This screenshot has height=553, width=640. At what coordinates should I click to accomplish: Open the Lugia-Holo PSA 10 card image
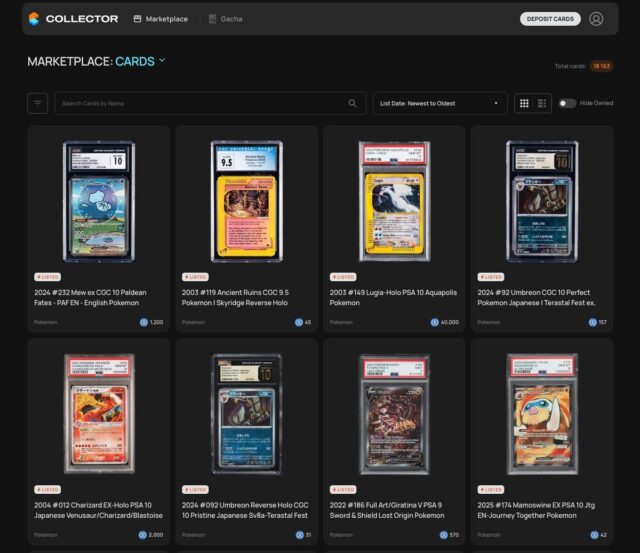pos(394,201)
